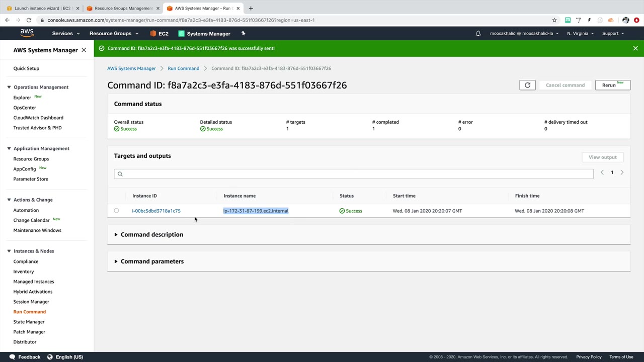Open Explorer in the sidebar
Viewport: 644px width, 362px height.
22,98
